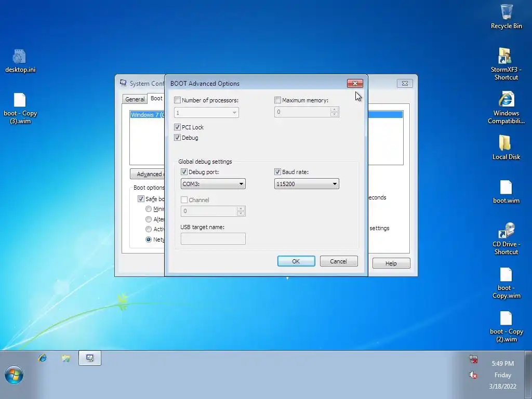The height and width of the screenshot is (399, 532).
Task: Click the disabled Channel checkbox
Action: pos(184,200)
